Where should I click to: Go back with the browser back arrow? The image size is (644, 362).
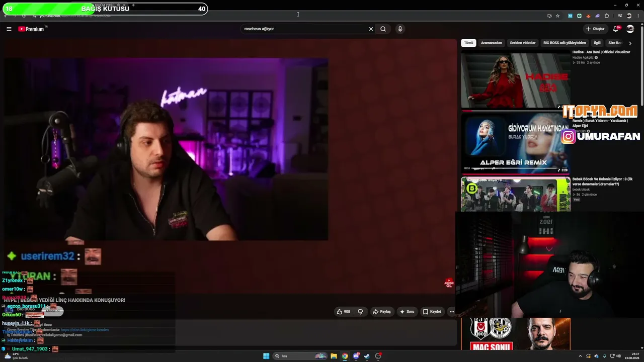[x=6, y=16]
